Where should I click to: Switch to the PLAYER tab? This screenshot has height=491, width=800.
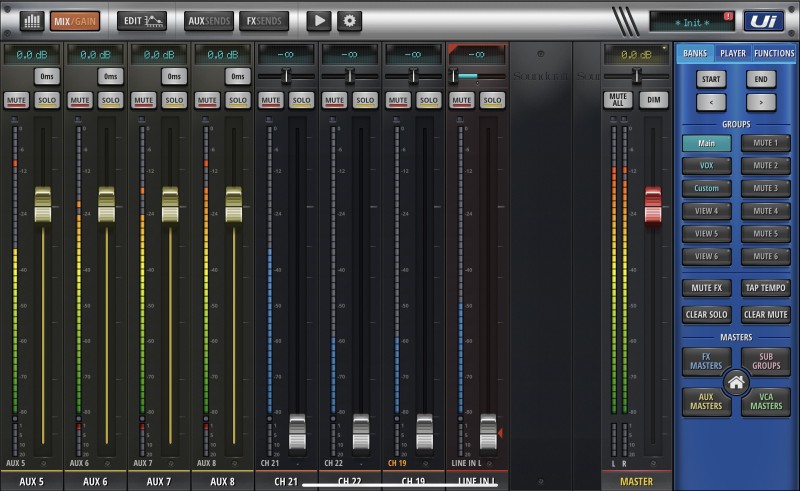tap(732, 53)
